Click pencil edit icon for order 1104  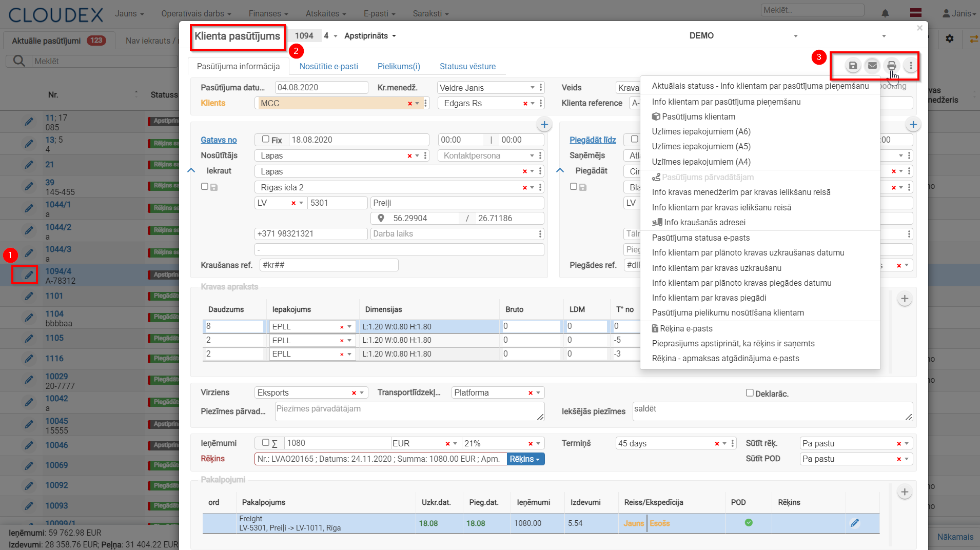[29, 318]
